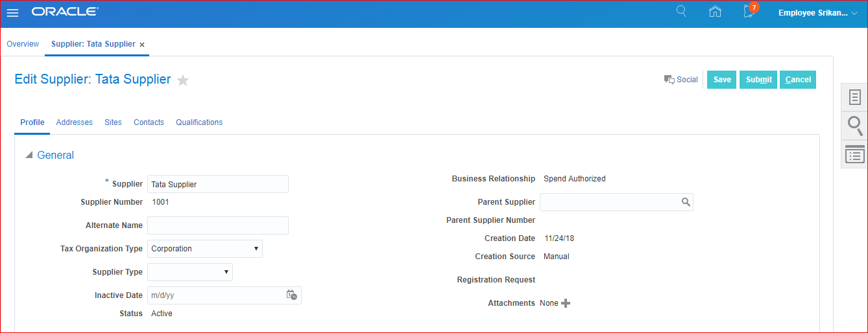Add an attachment with plus icon
The image size is (868, 333).
pyautogui.click(x=566, y=303)
